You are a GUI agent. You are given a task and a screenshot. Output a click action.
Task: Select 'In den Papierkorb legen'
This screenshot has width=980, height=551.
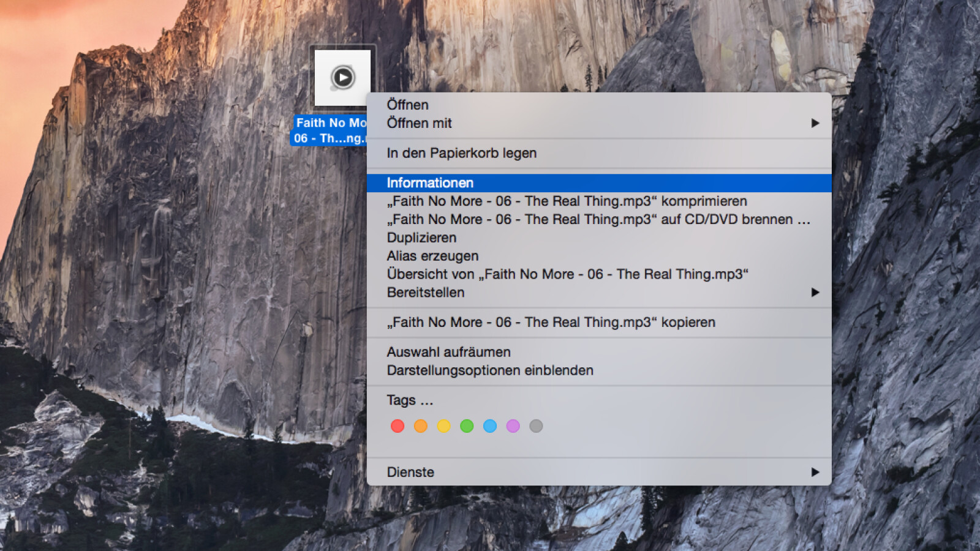pos(461,153)
